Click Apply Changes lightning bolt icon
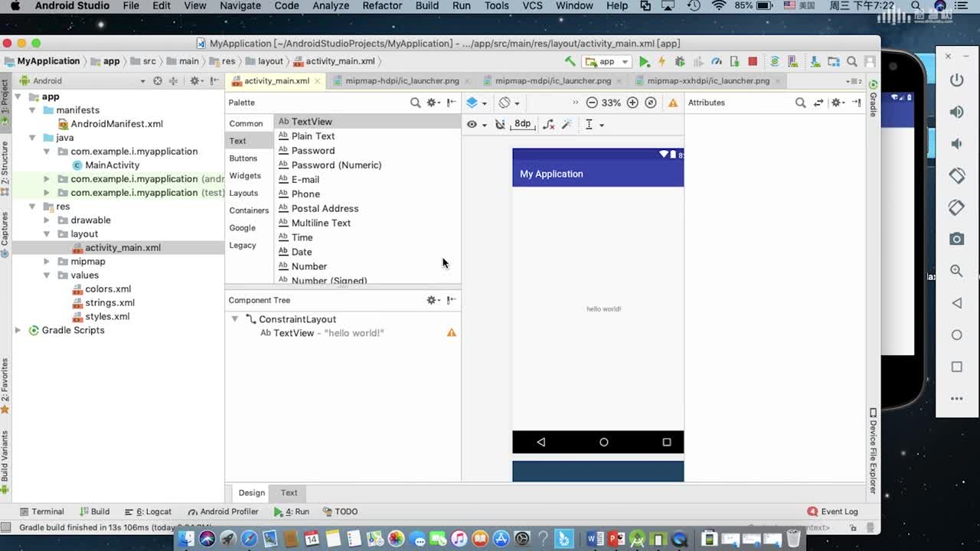Screen dimensions: 980x551 [x=661, y=61]
